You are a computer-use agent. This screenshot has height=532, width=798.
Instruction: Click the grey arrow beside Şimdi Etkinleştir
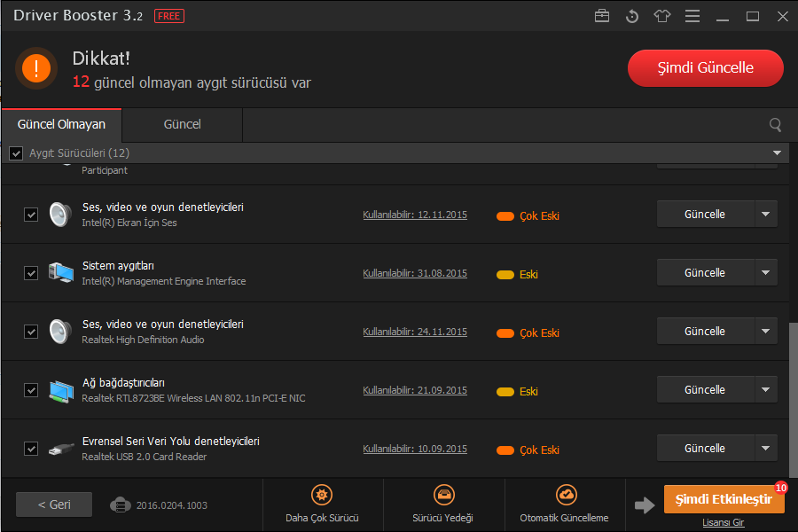tap(645, 505)
